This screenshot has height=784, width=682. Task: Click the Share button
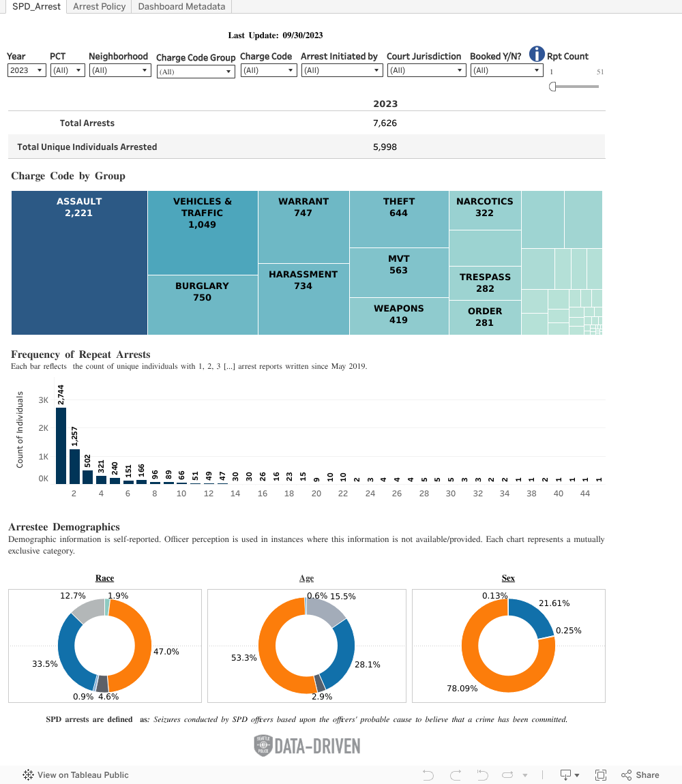coord(640,774)
